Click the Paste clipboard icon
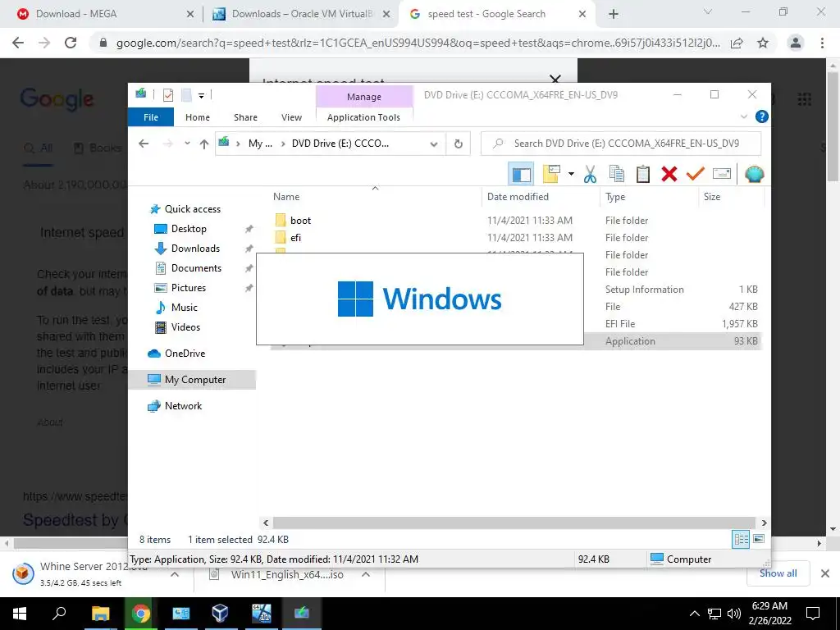Image resolution: width=840 pixels, height=630 pixels. [643, 174]
